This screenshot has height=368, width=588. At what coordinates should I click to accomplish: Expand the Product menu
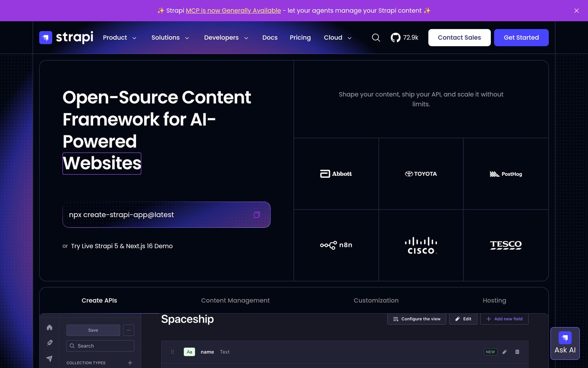(x=120, y=38)
